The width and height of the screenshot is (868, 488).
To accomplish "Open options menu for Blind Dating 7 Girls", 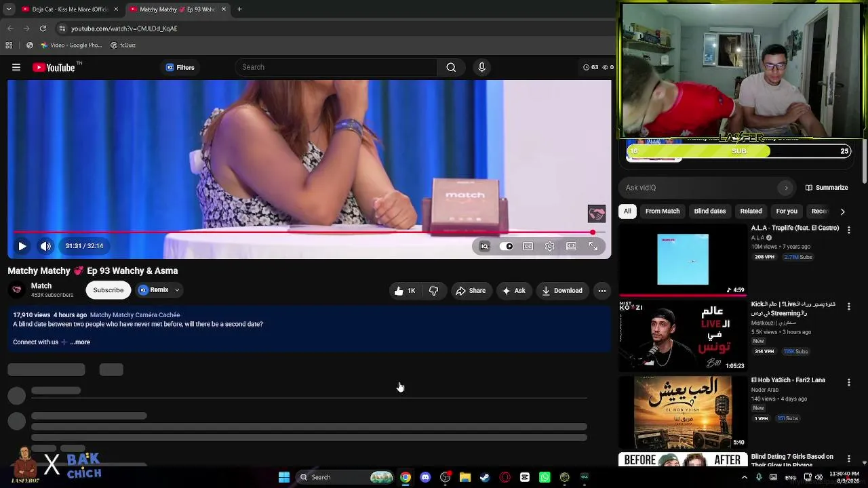I will click(x=848, y=459).
